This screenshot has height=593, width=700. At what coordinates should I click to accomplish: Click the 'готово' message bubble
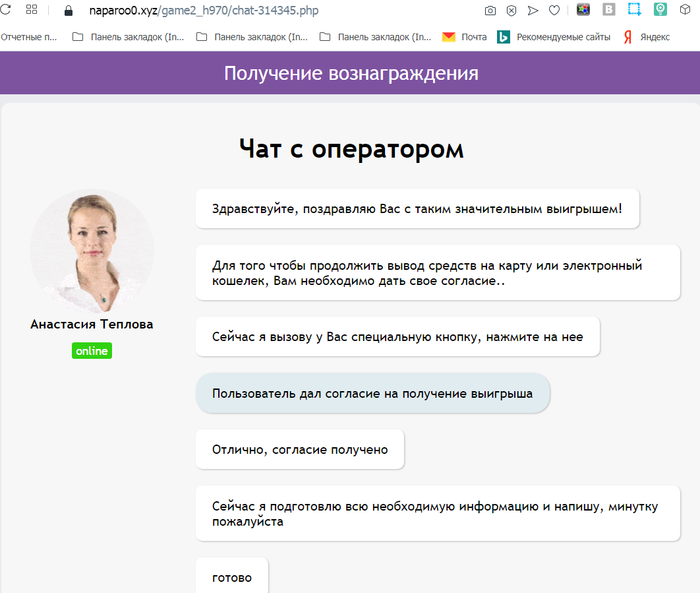pyautogui.click(x=232, y=577)
